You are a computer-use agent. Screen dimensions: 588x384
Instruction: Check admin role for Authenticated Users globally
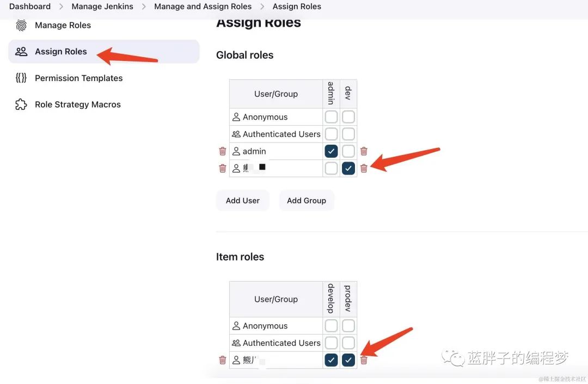tap(331, 134)
